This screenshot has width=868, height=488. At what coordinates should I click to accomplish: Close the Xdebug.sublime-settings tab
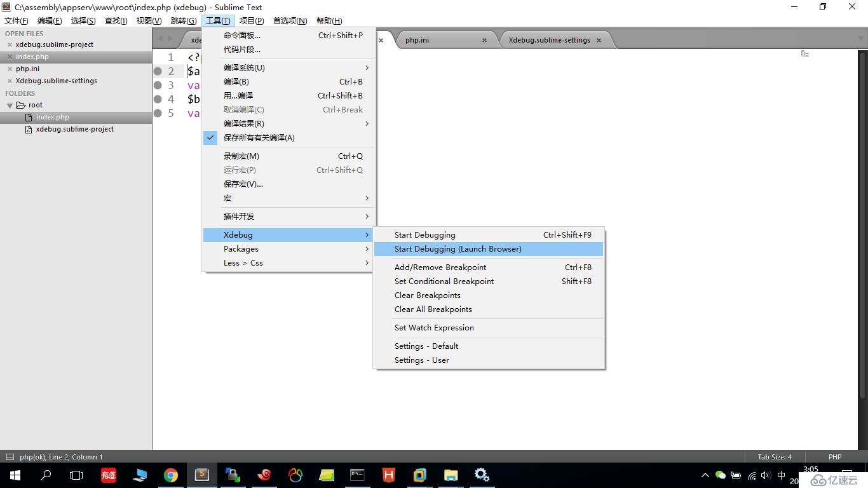[599, 40]
